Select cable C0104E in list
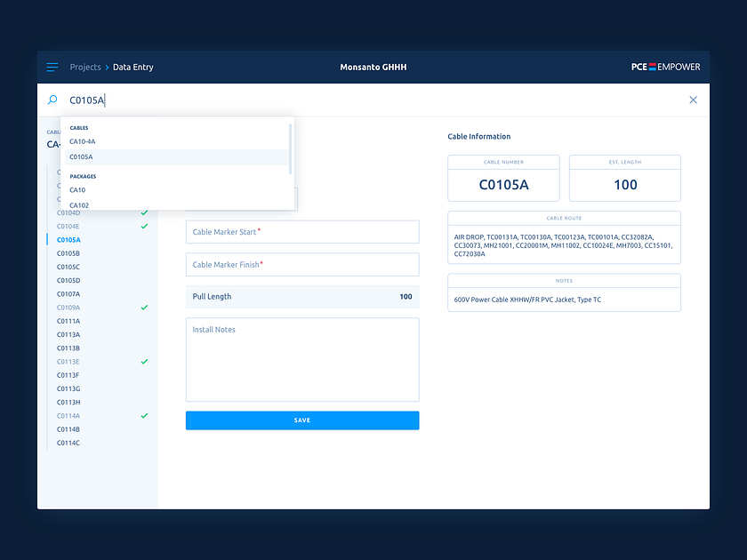The width and height of the screenshot is (747, 560). (68, 227)
